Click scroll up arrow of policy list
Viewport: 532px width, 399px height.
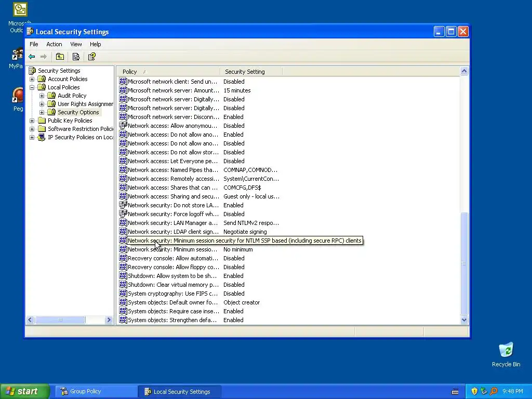point(464,71)
